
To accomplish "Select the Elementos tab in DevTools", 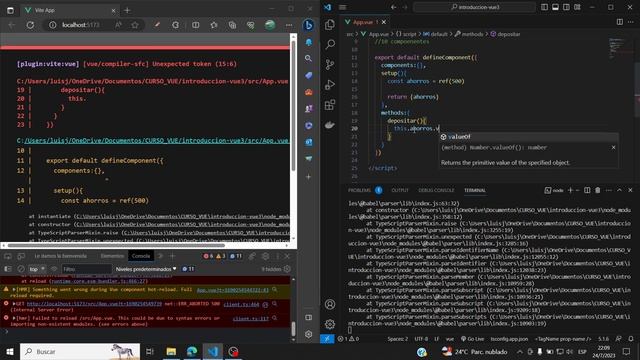I will click(x=112, y=256).
